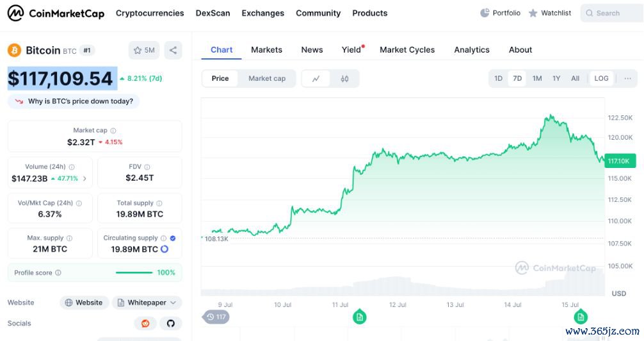Switch to the Markets tab

pyautogui.click(x=266, y=50)
